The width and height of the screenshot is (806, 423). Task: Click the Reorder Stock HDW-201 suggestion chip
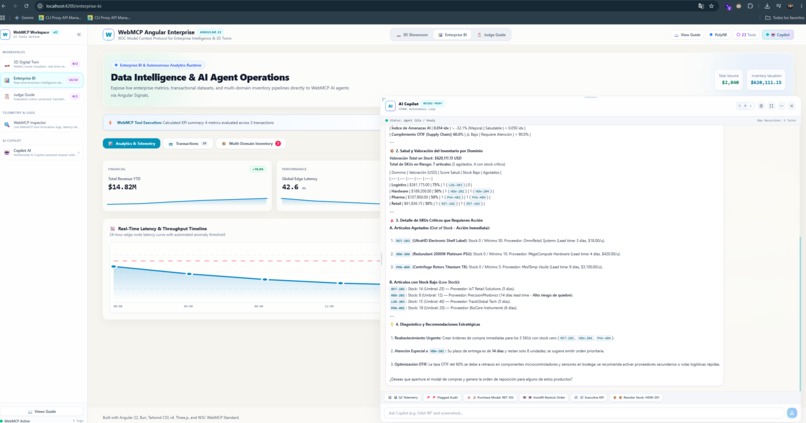click(636, 398)
